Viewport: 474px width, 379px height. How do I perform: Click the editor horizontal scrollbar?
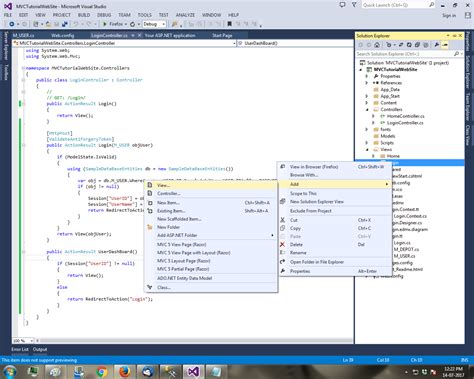coord(195,341)
